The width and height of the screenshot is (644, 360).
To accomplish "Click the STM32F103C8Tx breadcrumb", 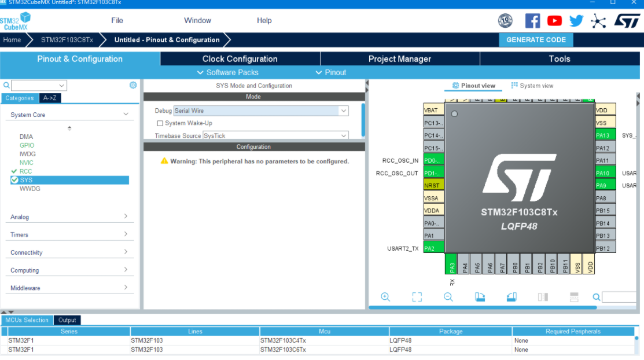I will 67,40.
